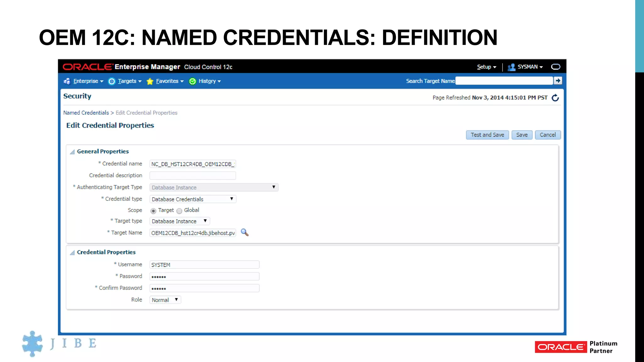Click the Oracle logo in header
The image size is (644, 362).
(x=88, y=67)
